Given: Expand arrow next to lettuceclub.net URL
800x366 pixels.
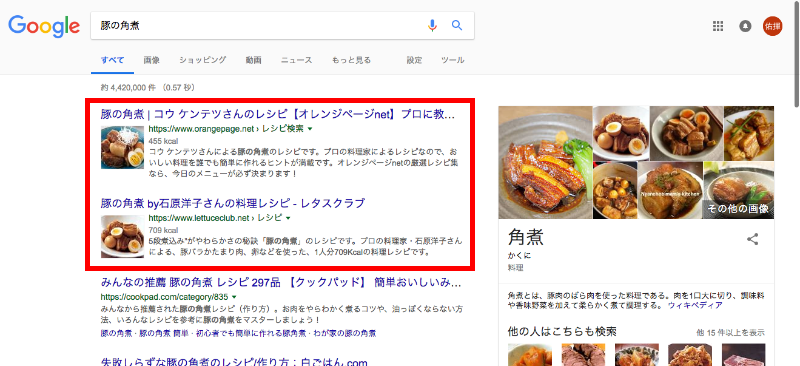Looking at the screenshot, I should (x=288, y=218).
